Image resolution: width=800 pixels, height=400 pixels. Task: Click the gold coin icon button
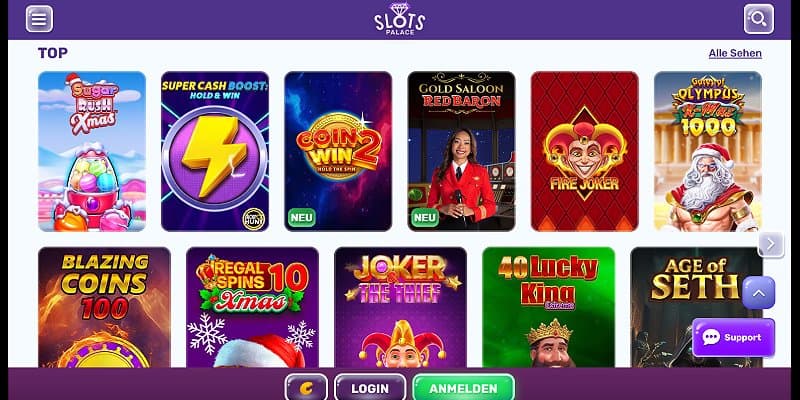(x=306, y=388)
